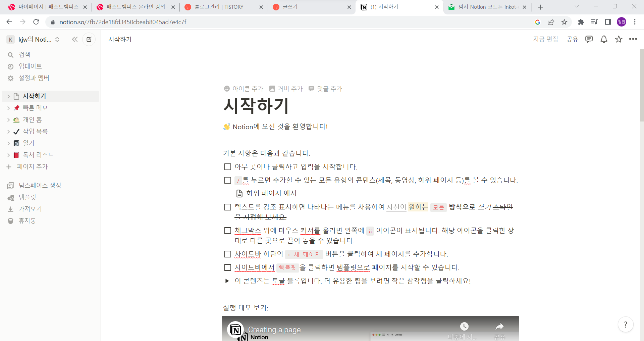Bookmark this page with address bar star
This screenshot has height=341, width=644.
coord(564,22)
